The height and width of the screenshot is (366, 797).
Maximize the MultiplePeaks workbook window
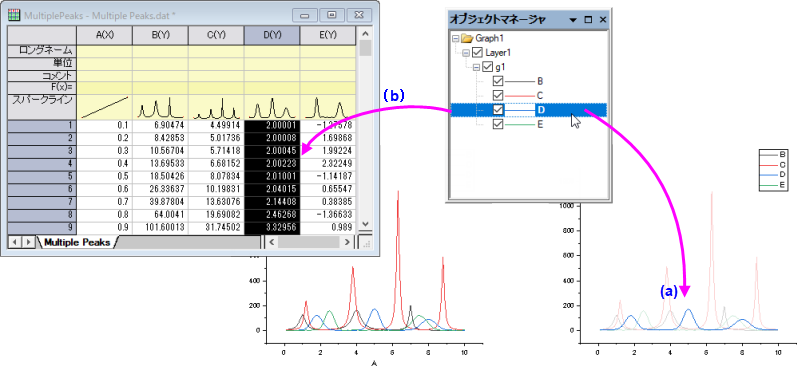pos(332,15)
